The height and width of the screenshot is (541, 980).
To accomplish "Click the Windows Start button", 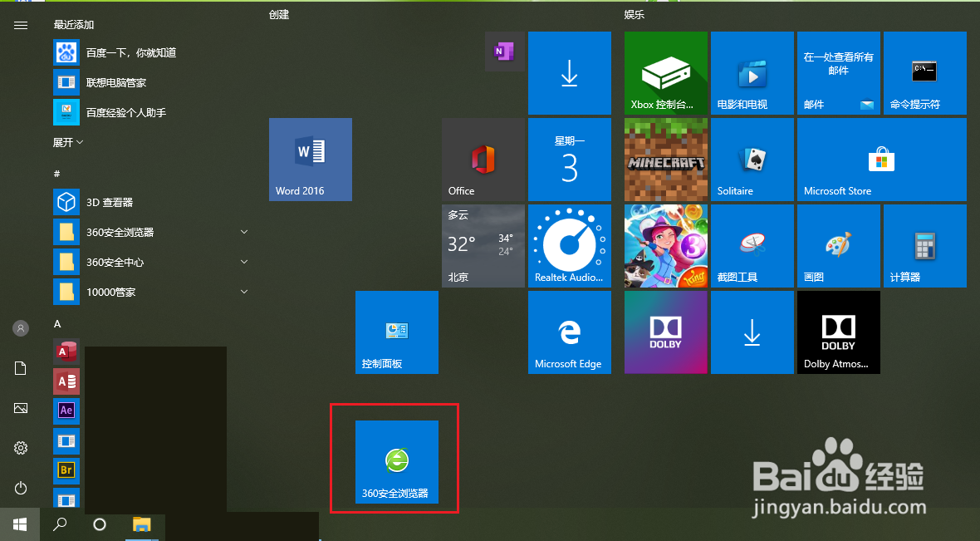I will [20, 524].
